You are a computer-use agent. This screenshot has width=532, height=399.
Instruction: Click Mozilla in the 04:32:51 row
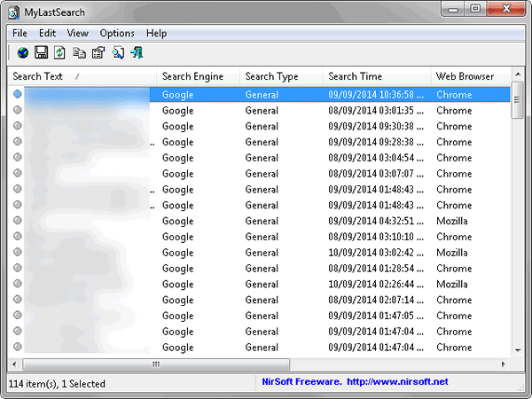pos(452,221)
